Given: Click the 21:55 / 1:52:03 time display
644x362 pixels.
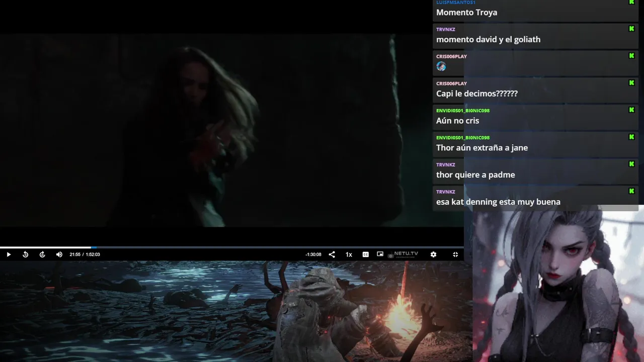Looking at the screenshot, I should coord(85,254).
